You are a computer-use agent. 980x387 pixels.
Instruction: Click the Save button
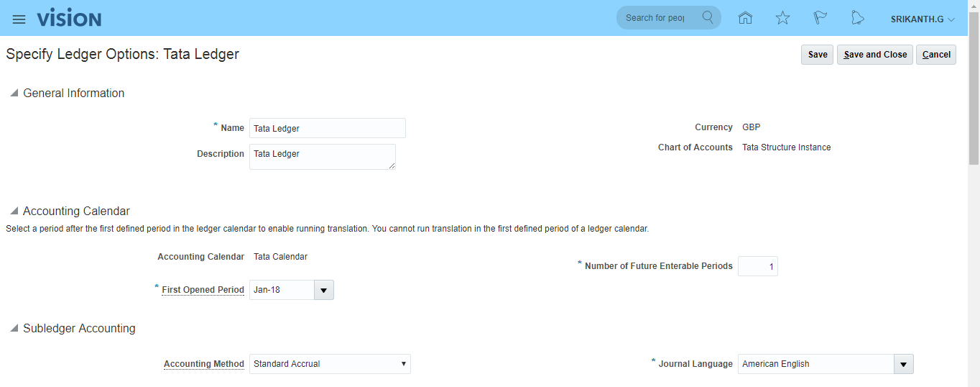[818, 55]
